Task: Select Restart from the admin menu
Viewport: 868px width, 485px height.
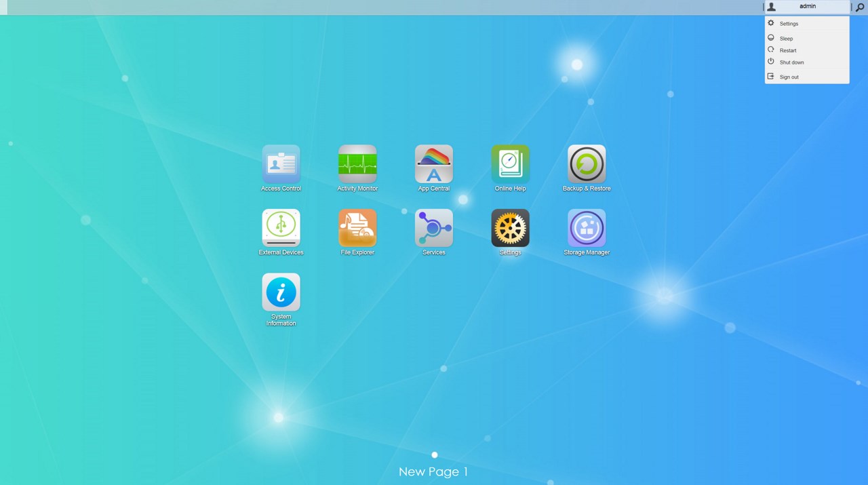Action: coord(807,50)
